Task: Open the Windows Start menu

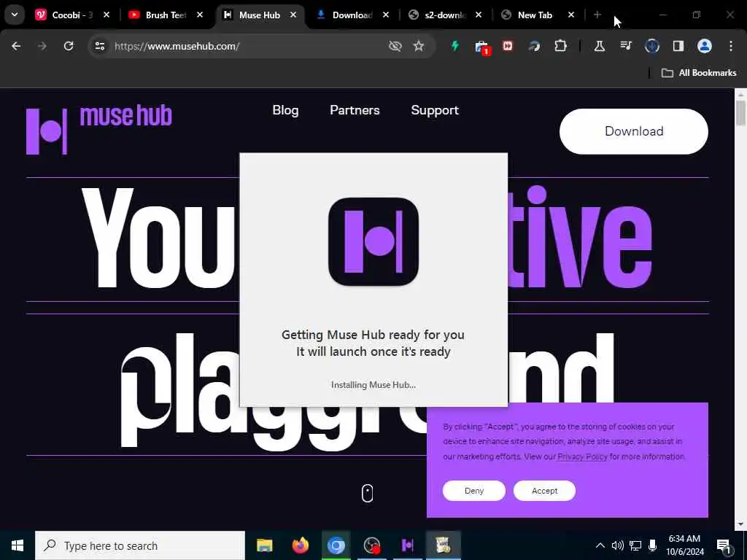Action: pos(18,545)
